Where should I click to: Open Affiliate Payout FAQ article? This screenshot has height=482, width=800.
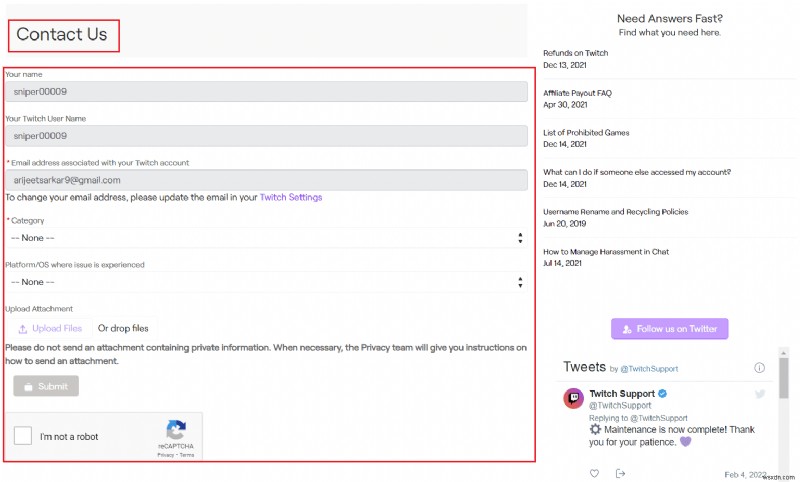coord(577,93)
